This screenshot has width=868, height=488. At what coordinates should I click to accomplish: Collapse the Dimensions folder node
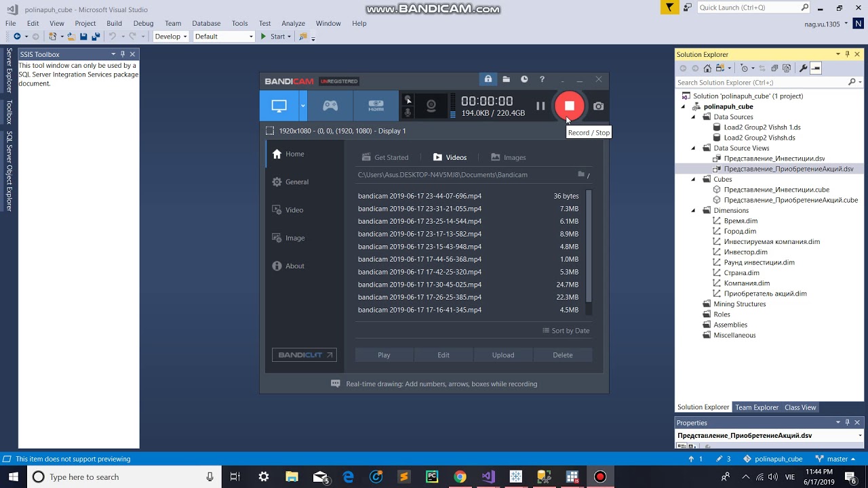pyautogui.click(x=693, y=211)
